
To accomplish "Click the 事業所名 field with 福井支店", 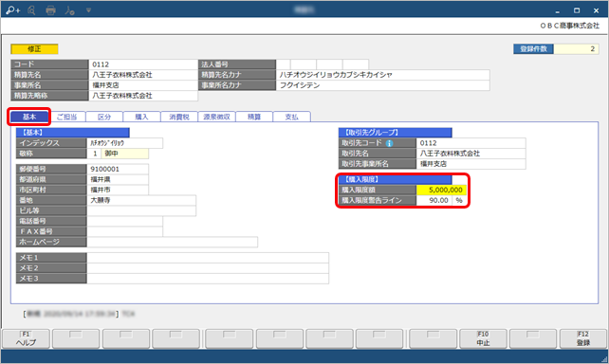I will (x=143, y=85).
